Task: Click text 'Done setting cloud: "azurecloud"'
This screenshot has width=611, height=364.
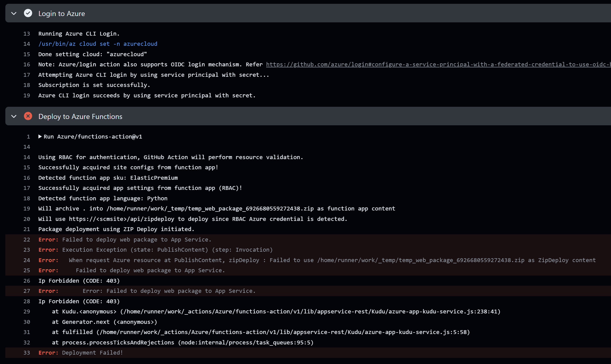Action: click(93, 54)
